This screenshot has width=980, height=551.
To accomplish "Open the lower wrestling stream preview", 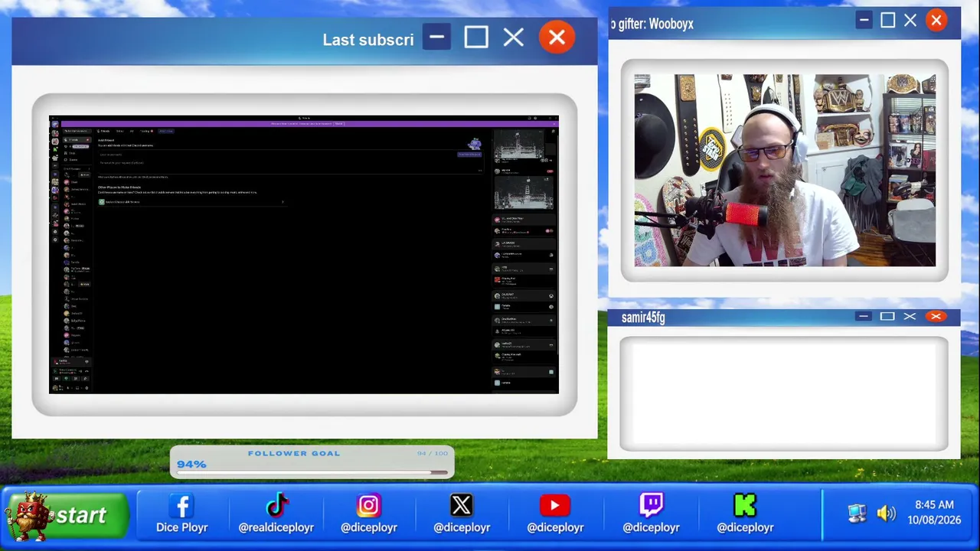I will coord(524,193).
